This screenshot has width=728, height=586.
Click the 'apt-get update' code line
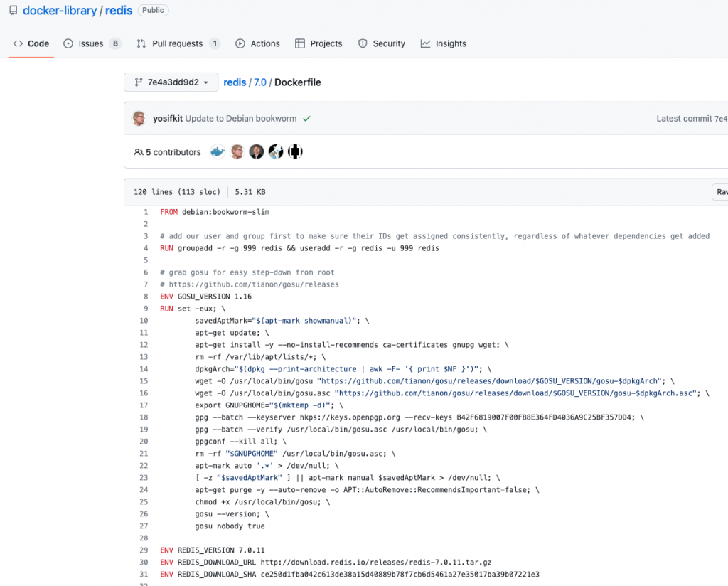tap(232, 332)
